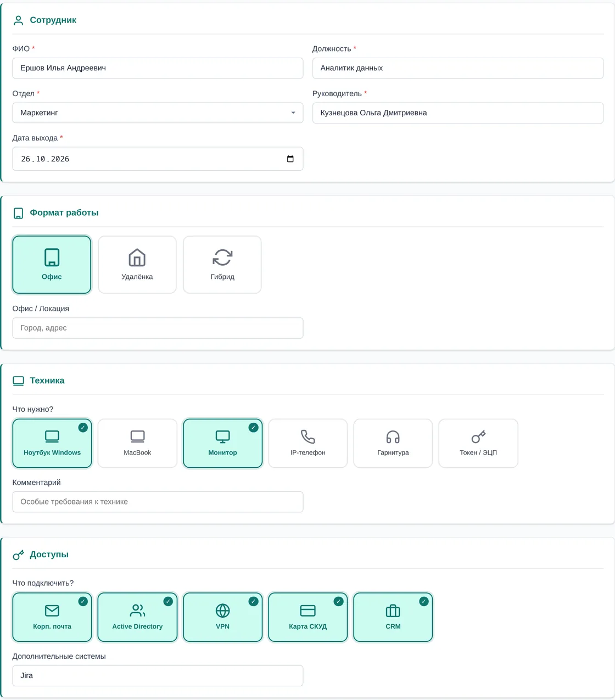Viewport: 615px width, 700px height.
Task: Focus the equipment Комментарий field
Action: coord(158,502)
